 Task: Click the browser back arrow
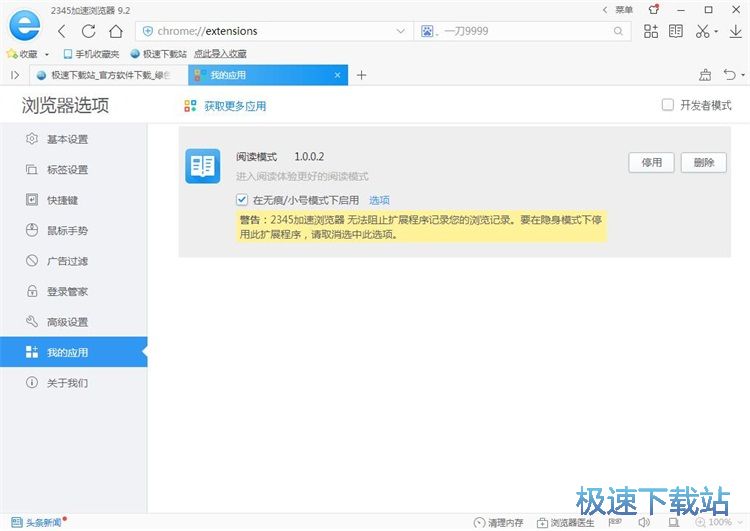click(62, 32)
